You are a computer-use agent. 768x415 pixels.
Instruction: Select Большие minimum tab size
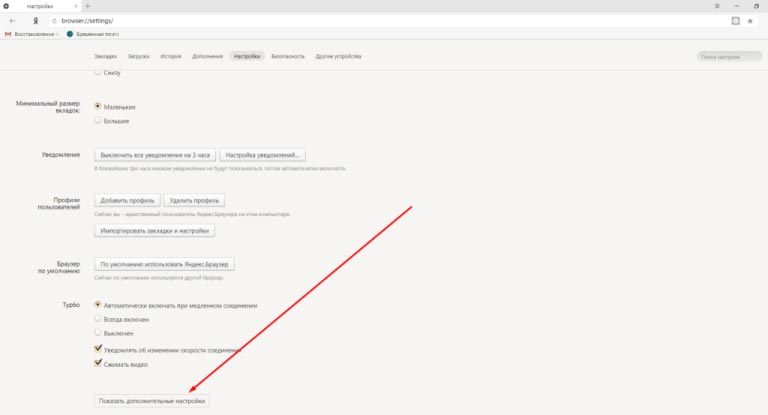tap(98, 120)
